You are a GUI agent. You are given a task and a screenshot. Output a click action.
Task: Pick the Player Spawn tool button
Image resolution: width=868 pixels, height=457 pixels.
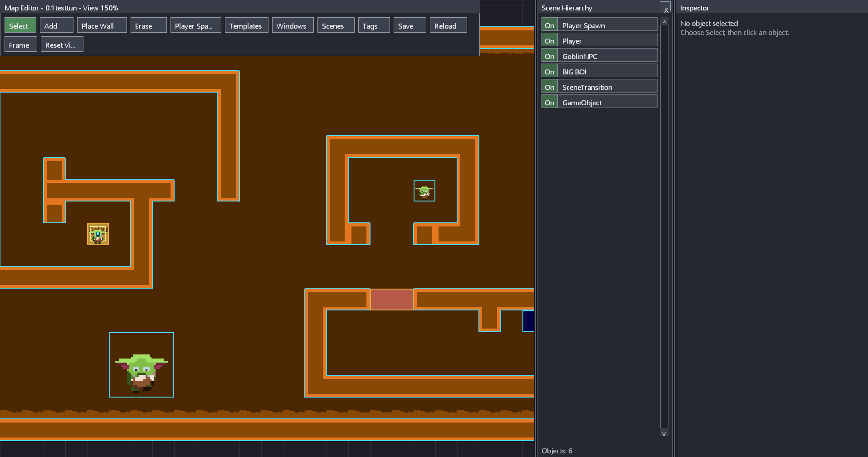196,25
